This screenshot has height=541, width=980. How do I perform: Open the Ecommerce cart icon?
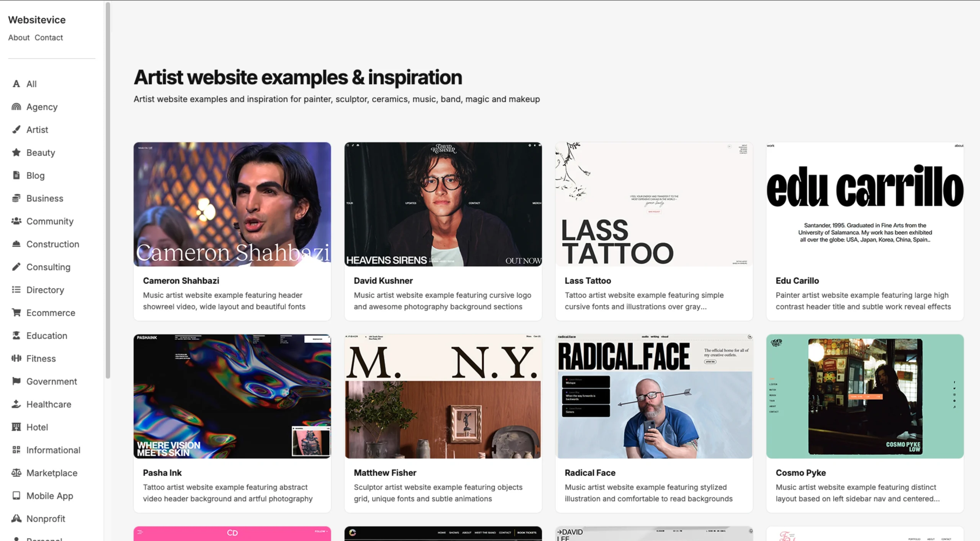point(16,313)
